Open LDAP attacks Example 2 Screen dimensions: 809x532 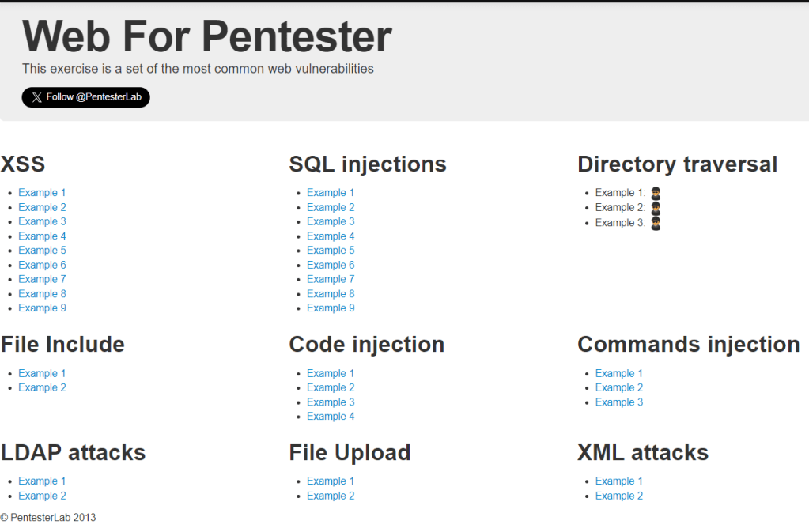click(42, 496)
